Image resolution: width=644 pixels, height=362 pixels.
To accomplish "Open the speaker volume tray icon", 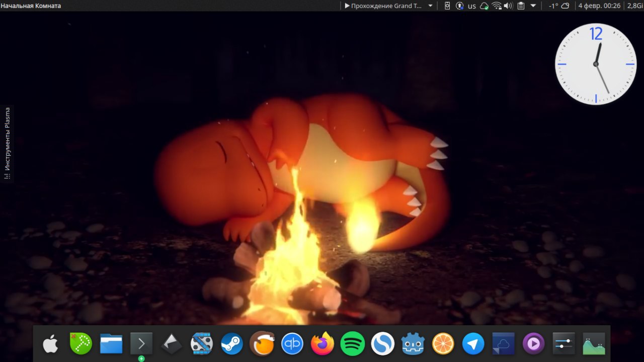I will pyautogui.click(x=508, y=6).
